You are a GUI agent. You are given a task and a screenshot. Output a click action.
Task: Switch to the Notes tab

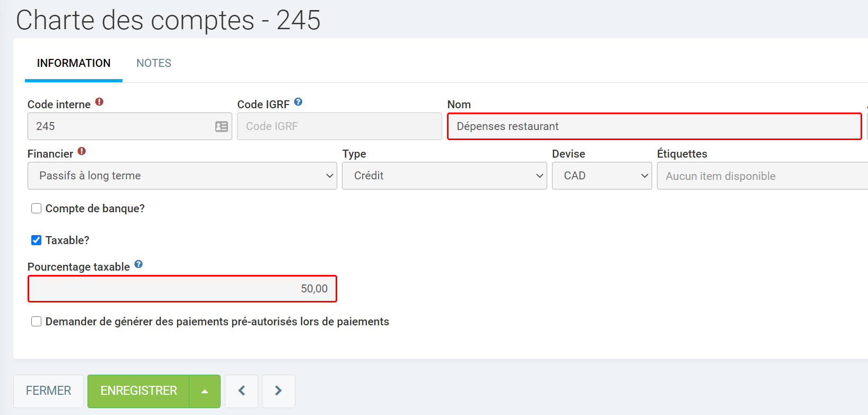[154, 63]
